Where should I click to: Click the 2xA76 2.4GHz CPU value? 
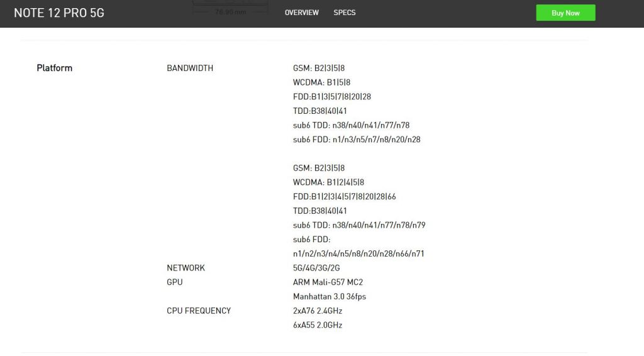(318, 311)
